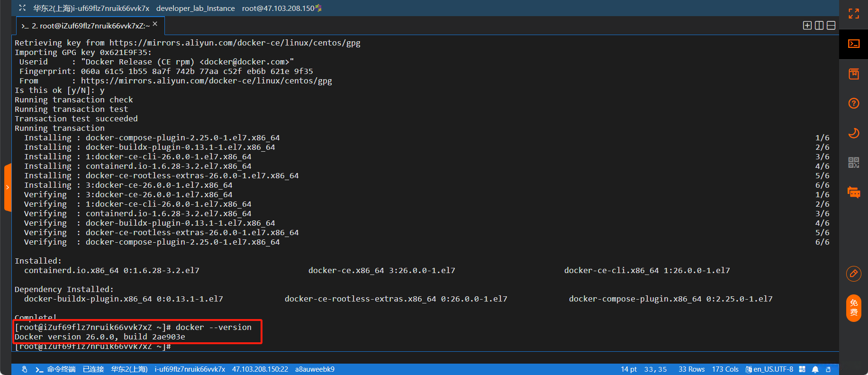Viewport: 868px width, 375px height.
Task: Click the 'Retrieving key from' URL line
Action: [x=188, y=43]
